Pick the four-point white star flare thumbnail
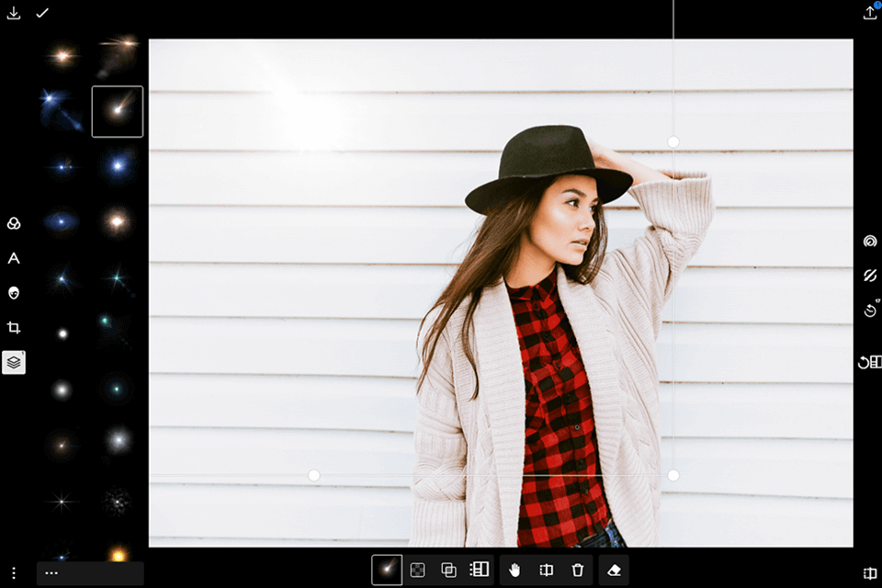882x588 pixels. pos(62,501)
